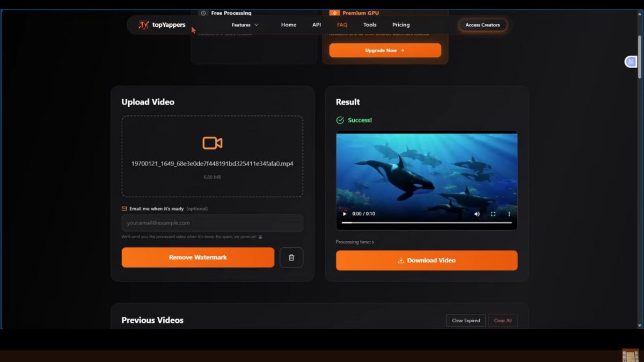Click the topYappers logo icon
This screenshot has width=644, height=362.
(143, 25)
